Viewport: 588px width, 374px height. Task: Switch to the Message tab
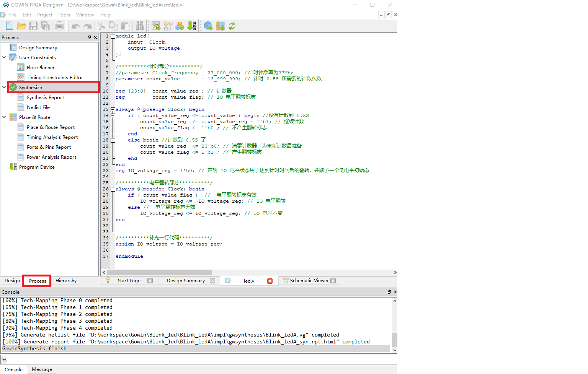[x=42, y=369]
